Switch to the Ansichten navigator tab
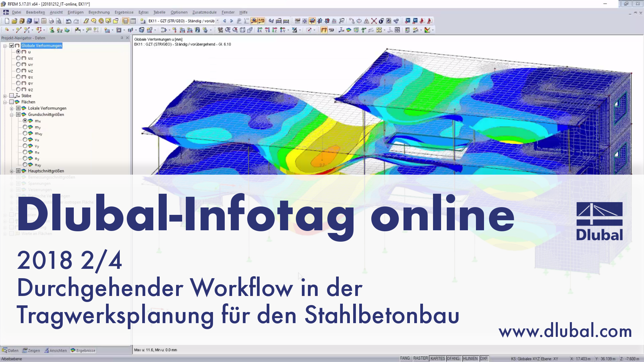Image resolution: width=644 pixels, height=362 pixels. click(x=56, y=351)
